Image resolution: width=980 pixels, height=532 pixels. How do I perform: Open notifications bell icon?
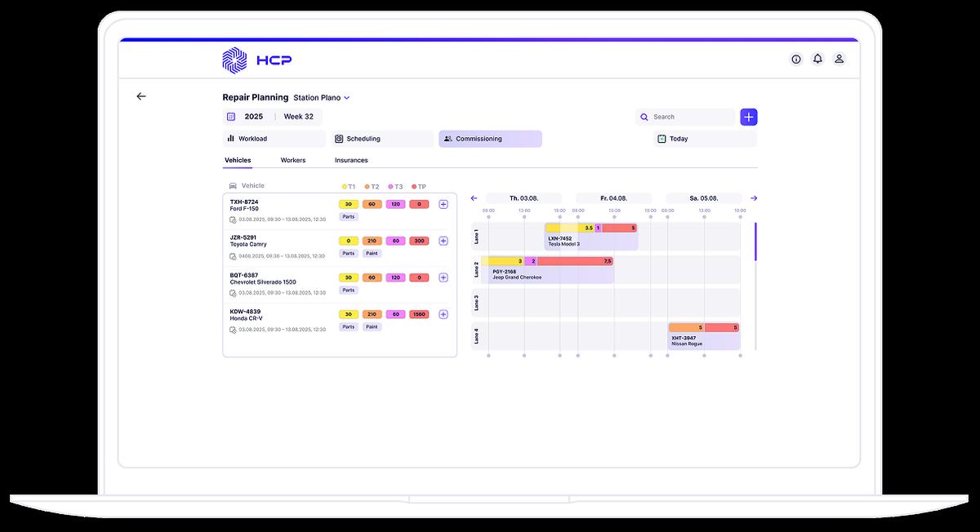(817, 59)
